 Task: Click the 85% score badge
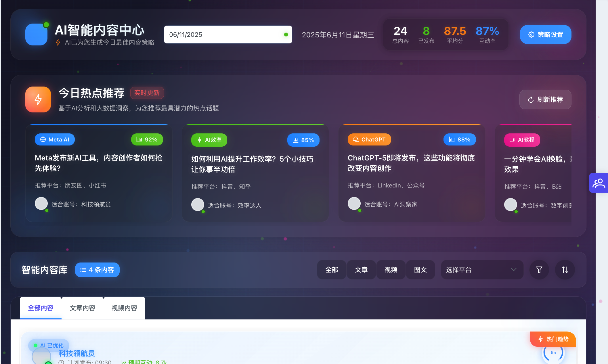tap(303, 140)
